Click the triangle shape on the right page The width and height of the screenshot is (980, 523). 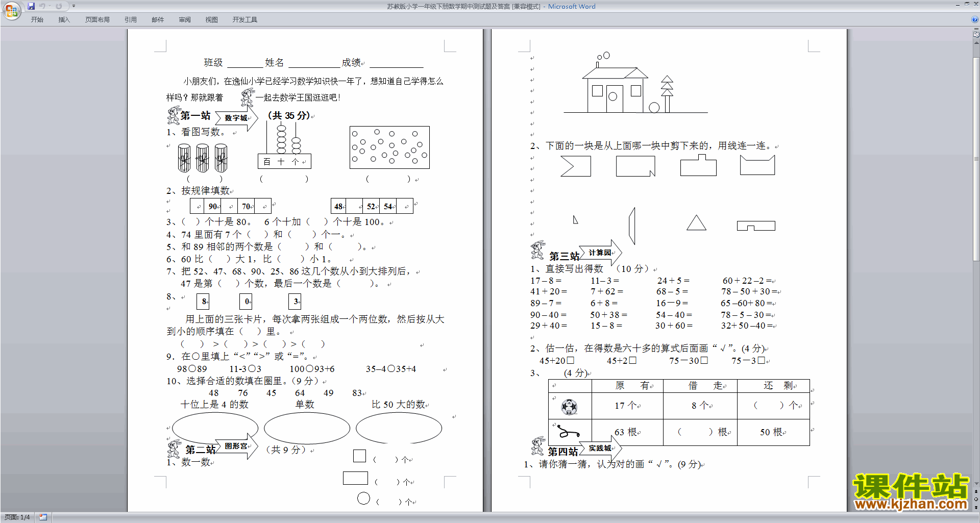pos(696,223)
